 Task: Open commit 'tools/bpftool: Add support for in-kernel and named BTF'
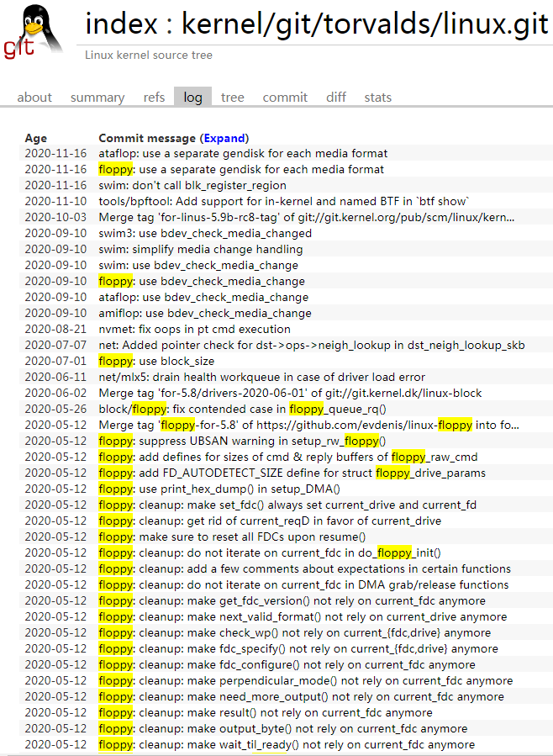(x=283, y=202)
